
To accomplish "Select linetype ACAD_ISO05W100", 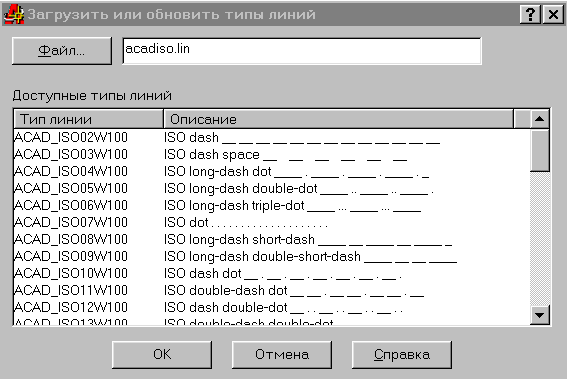I will point(71,188).
